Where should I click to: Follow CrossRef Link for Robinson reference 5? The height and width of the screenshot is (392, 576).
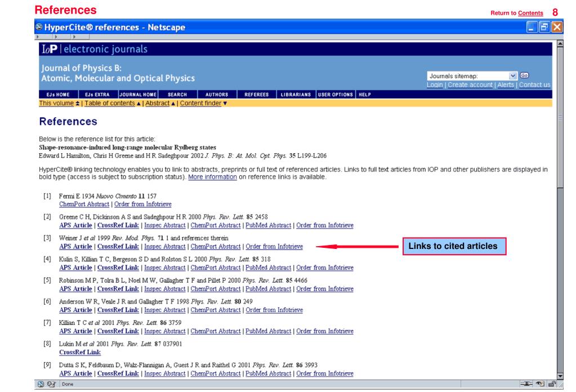pos(118,289)
